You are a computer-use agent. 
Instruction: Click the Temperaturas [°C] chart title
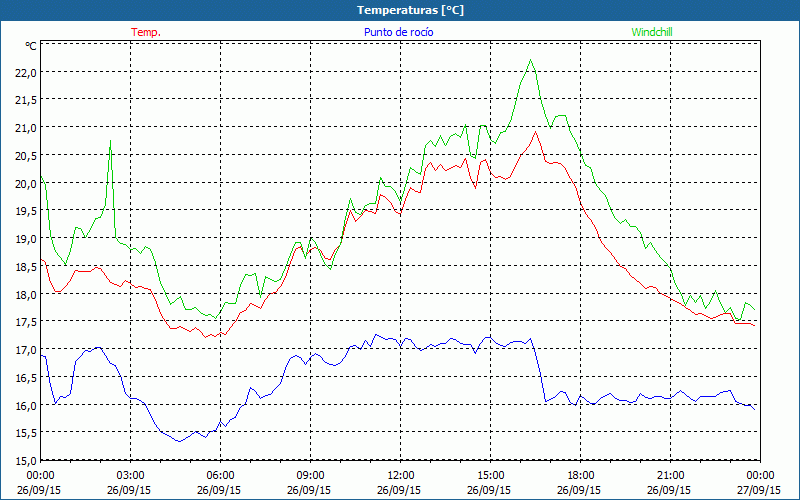[x=400, y=10]
